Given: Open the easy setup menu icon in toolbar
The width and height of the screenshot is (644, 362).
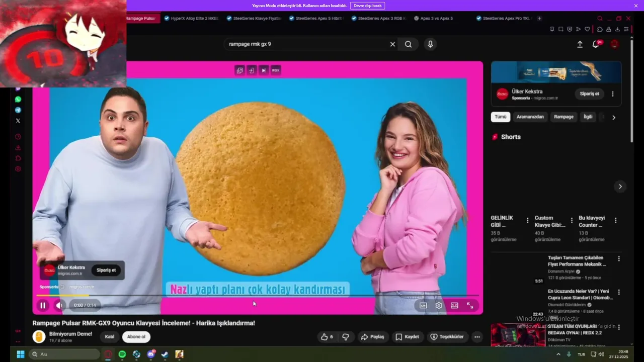Looking at the screenshot, I should point(626,29).
